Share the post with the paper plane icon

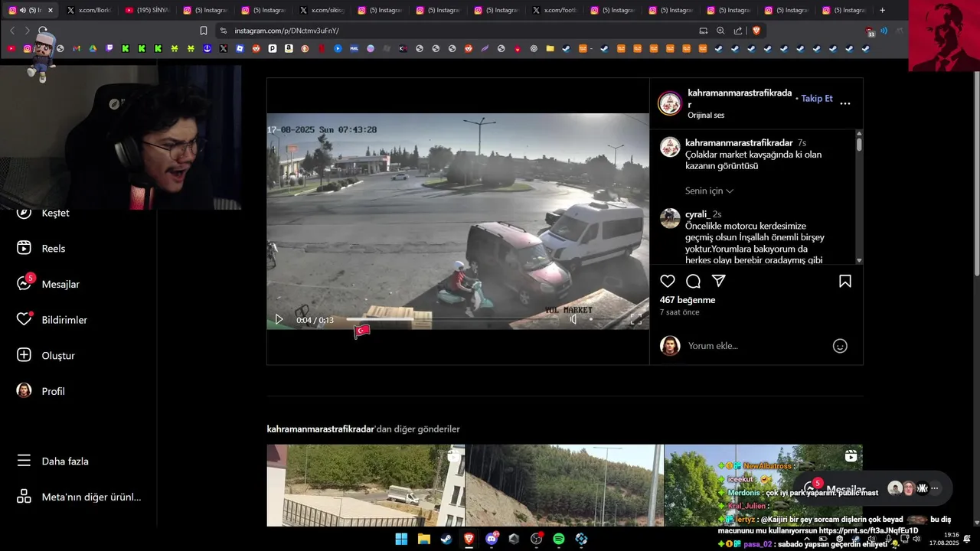tap(718, 281)
